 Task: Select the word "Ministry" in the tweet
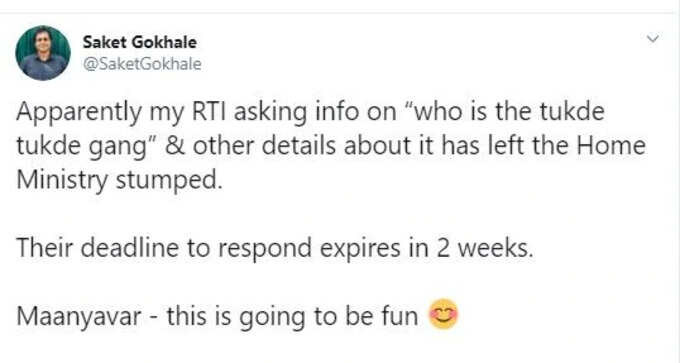tap(62, 181)
